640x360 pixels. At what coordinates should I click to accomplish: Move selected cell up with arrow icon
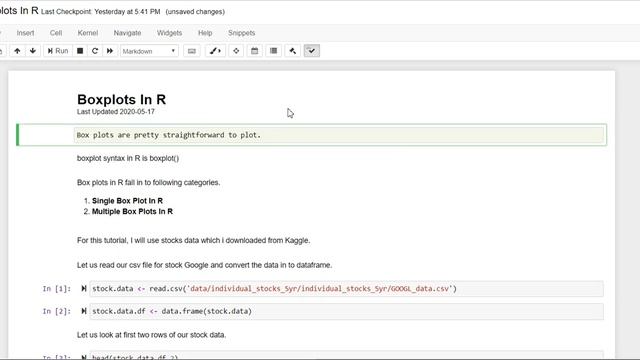point(17,51)
